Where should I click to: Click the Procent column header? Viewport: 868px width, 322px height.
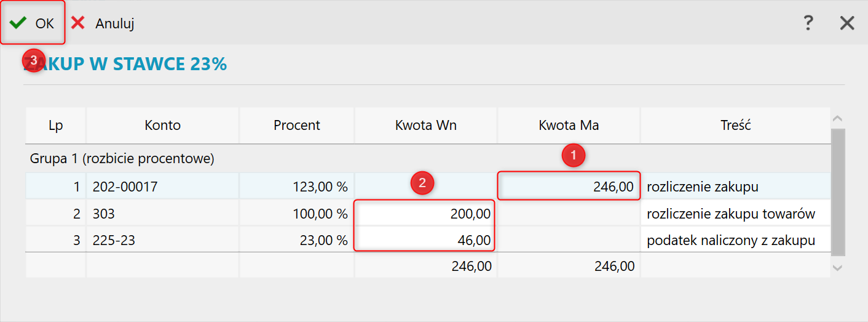point(297,126)
